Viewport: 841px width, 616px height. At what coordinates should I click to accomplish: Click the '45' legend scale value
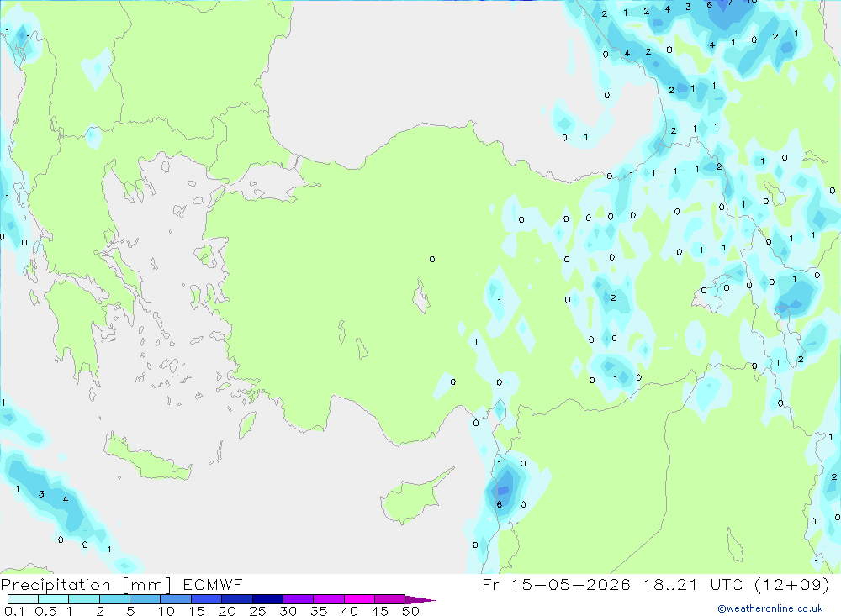(x=380, y=611)
